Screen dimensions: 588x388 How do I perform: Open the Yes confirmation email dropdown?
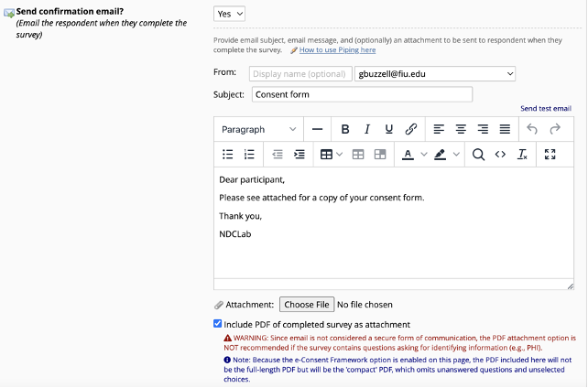229,14
